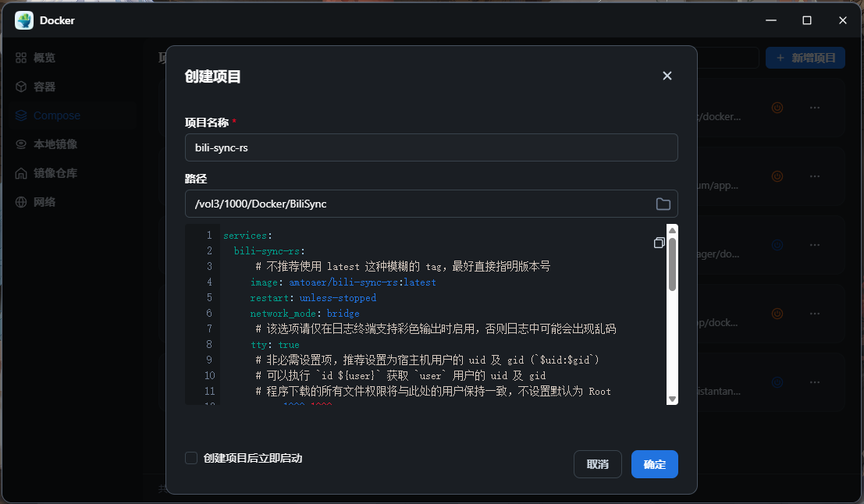Minimize the Docker window

(x=771, y=20)
